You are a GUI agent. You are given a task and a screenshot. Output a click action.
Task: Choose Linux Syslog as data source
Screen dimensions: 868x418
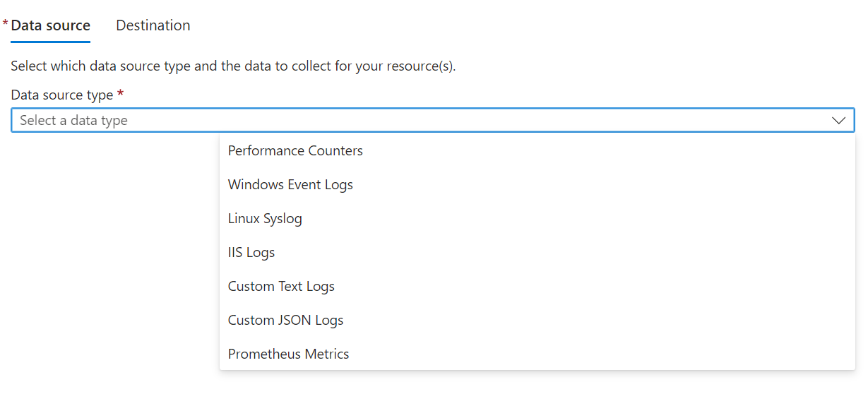click(265, 218)
